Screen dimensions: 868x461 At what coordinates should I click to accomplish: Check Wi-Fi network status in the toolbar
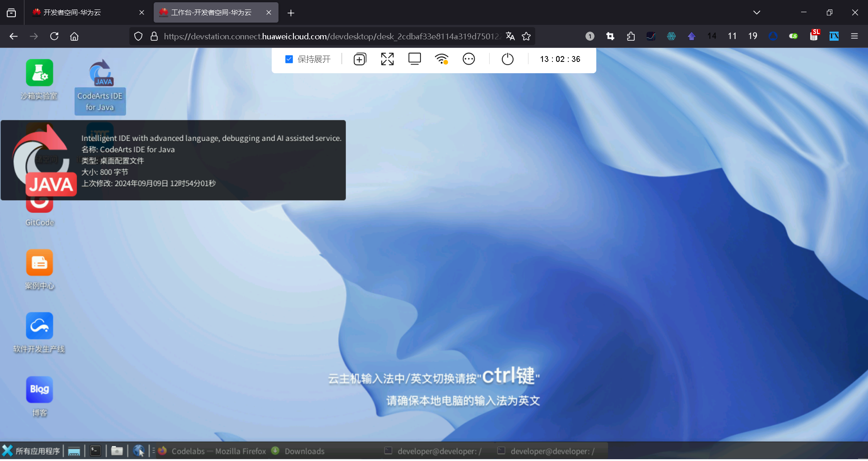[442, 59]
